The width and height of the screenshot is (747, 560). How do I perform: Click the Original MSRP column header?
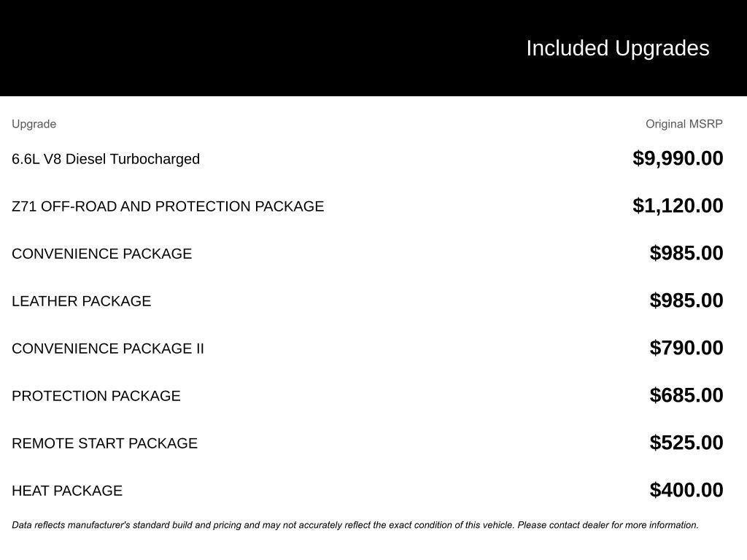click(684, 124)
